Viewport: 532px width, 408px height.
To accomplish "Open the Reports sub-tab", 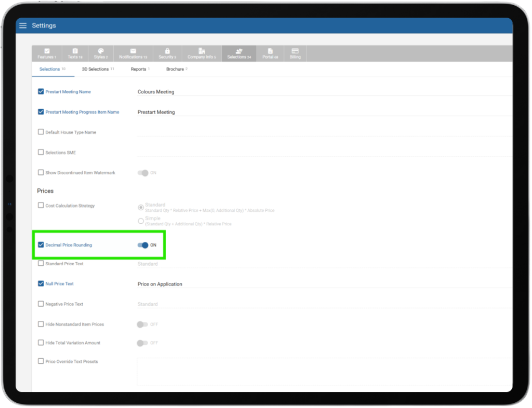I will click(139, 69).
